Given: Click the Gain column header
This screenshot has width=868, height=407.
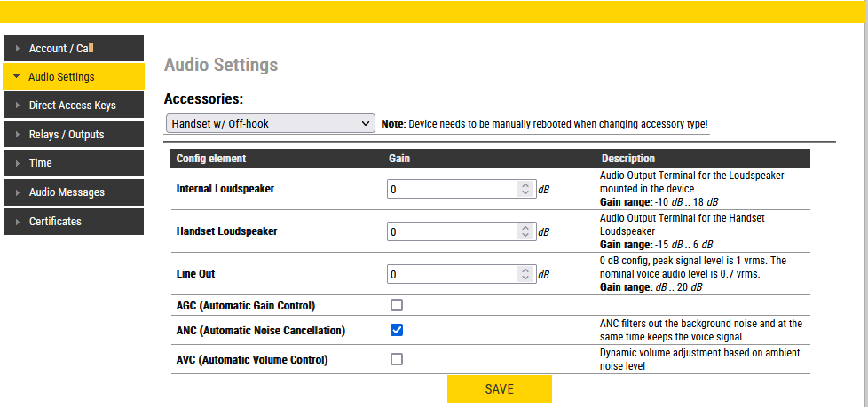Looking at the screenshot, I should (x=399, y=159).
